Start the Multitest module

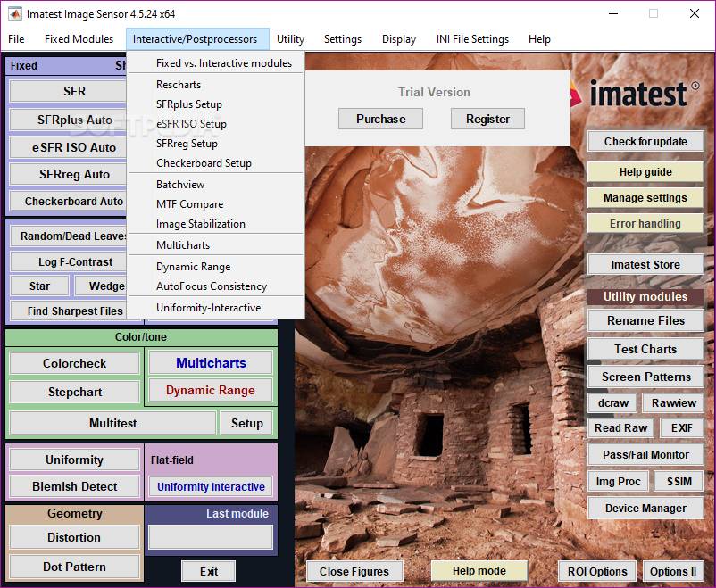click(x=112, y=423)
